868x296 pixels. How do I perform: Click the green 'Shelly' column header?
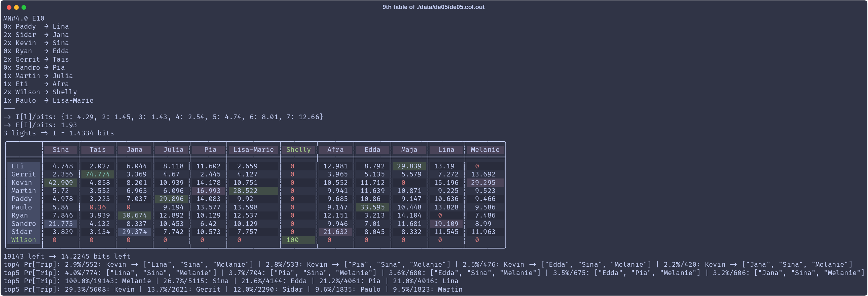point(298,150)
